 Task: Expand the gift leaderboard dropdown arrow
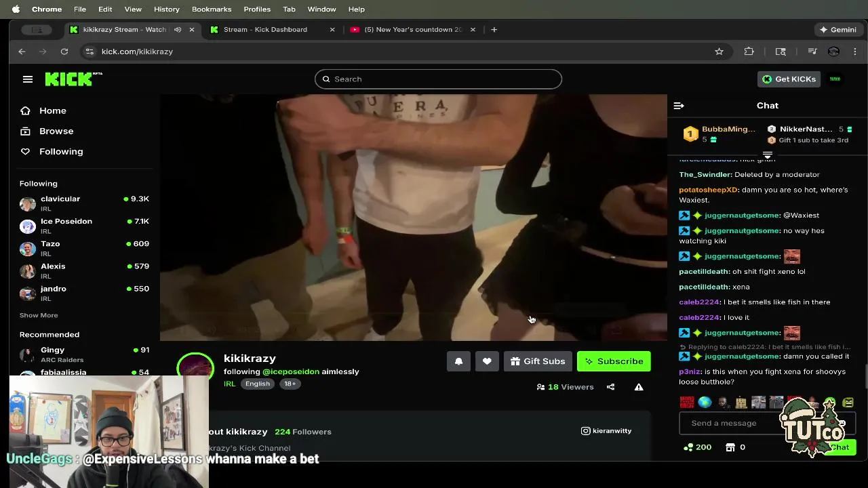coord(768,155)
